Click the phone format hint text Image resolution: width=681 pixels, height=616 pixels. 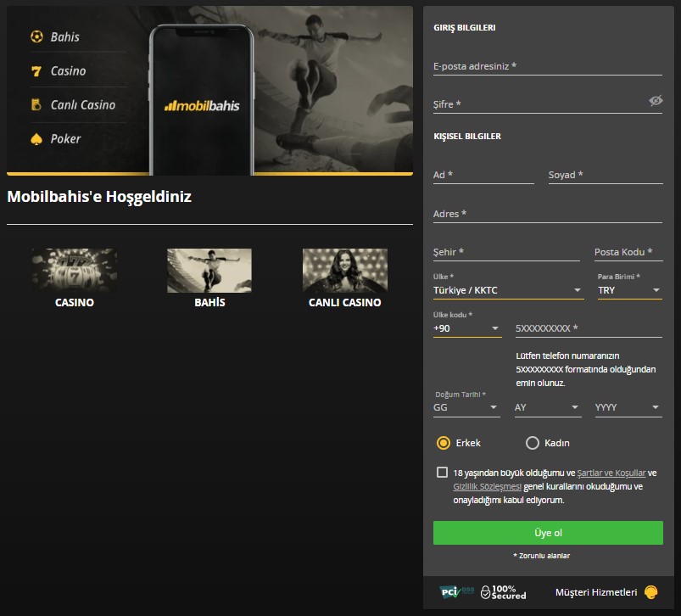[586, 369]
